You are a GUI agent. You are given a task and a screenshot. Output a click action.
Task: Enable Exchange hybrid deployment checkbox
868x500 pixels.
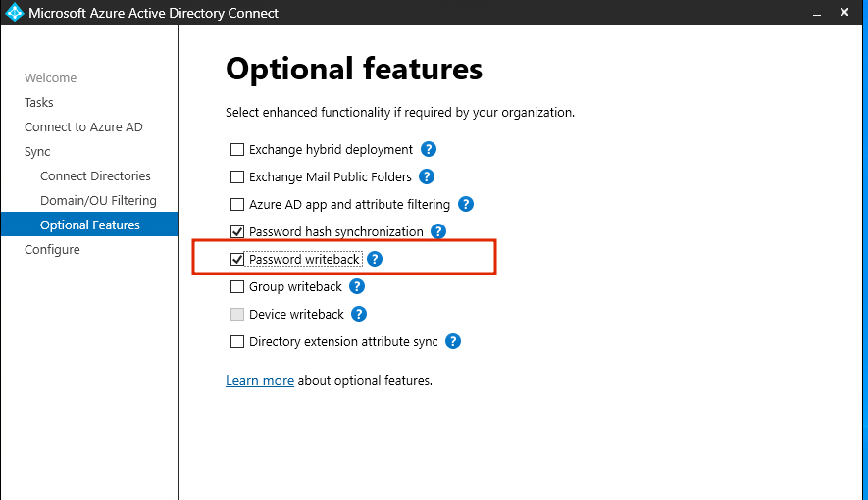[237, 150]
